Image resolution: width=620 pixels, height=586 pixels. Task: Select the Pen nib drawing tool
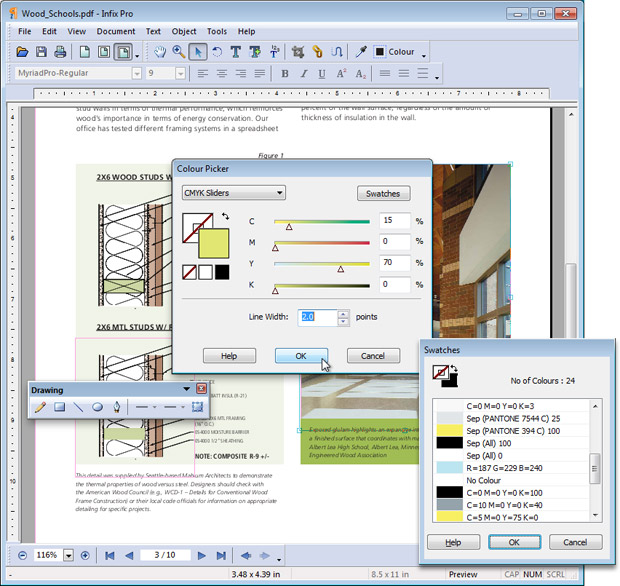117,407
